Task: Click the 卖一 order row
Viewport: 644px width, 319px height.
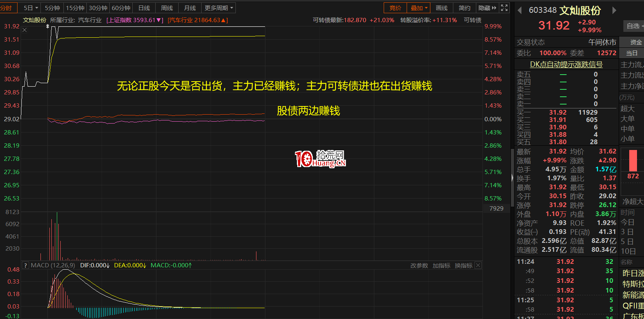Action: point(567,104)
